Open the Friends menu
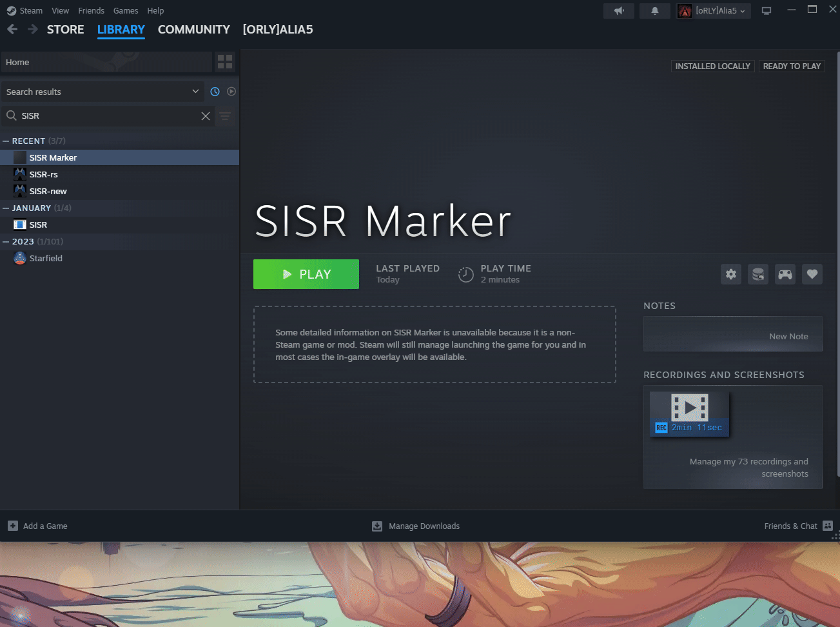840x627 pixels. pos(91,11)
